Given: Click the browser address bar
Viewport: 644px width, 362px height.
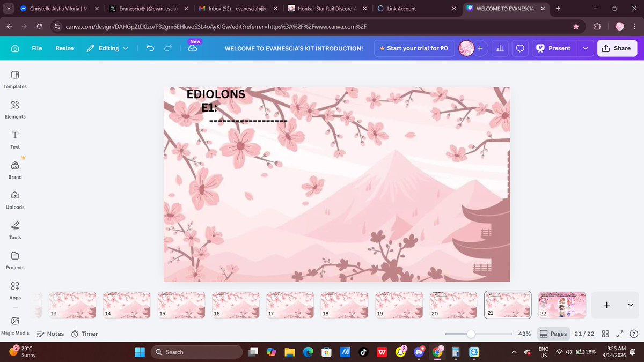Looking at the screenshot, I should (317, 26).
